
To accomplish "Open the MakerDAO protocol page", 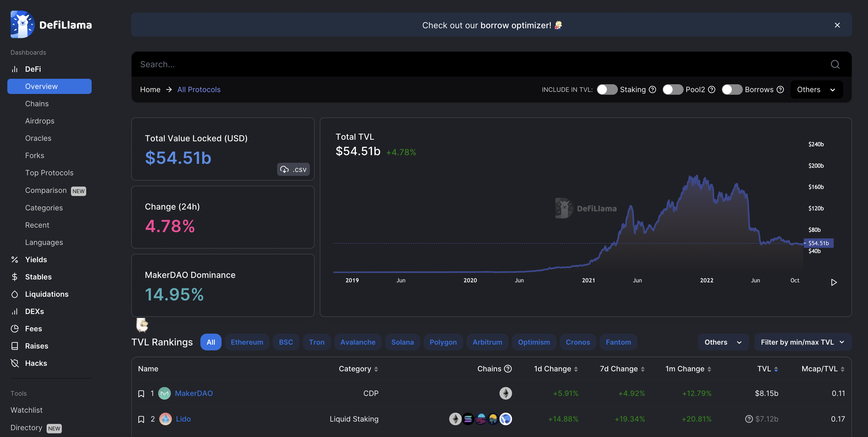I will point(194,393).
